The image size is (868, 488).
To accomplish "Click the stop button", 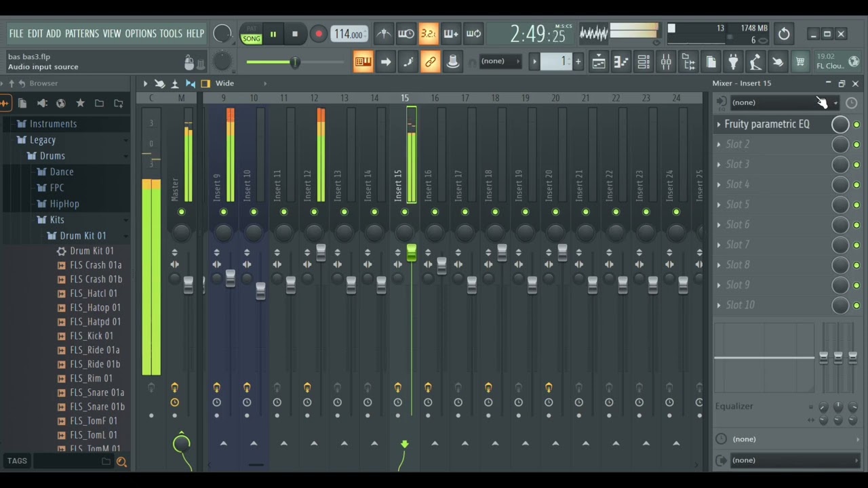I will (x=294, y=34).
